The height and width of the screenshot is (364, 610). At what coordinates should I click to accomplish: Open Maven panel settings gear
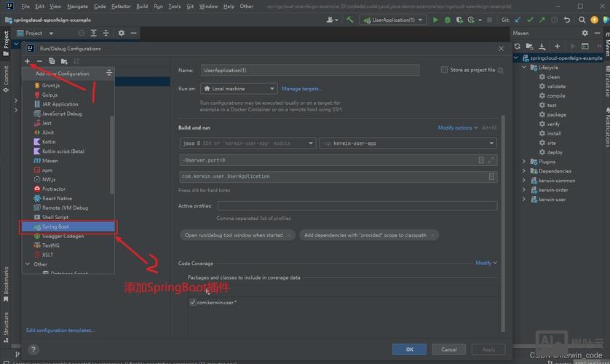pos(585,33)
